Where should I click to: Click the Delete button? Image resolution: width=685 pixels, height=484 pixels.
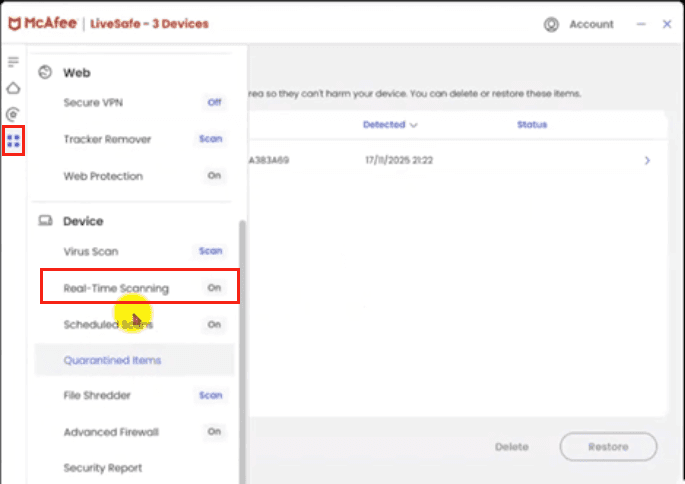pyautogui.click(x=512, y=447)
